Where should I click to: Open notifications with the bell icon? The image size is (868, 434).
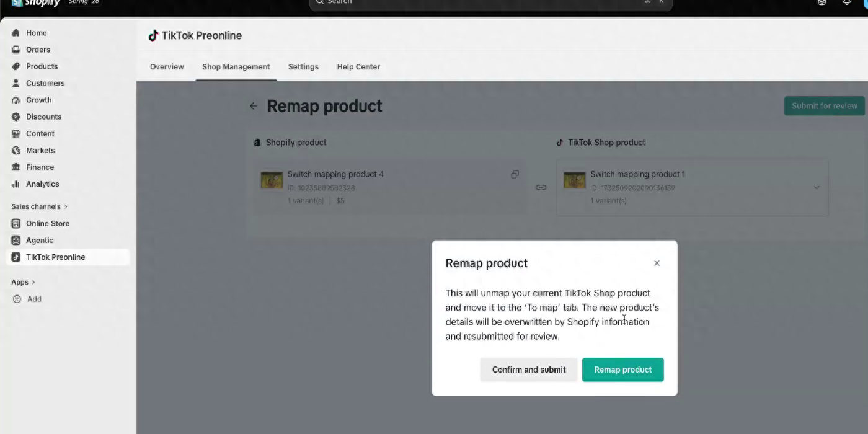[x=846, y=2]
